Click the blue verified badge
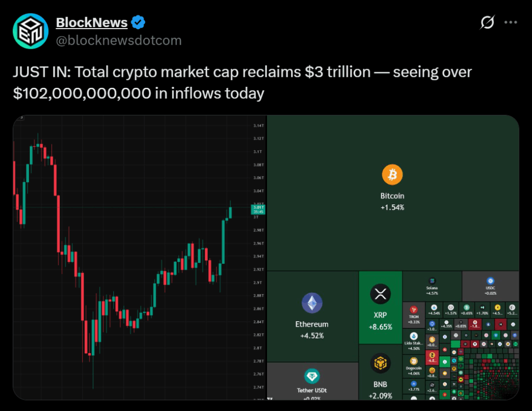 [x=138, y=22]
